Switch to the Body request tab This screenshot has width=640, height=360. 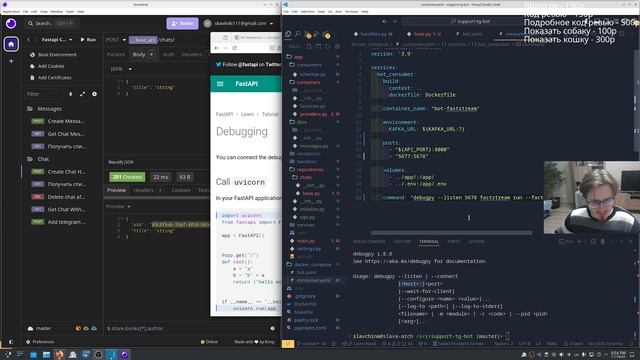click(143, 54)
